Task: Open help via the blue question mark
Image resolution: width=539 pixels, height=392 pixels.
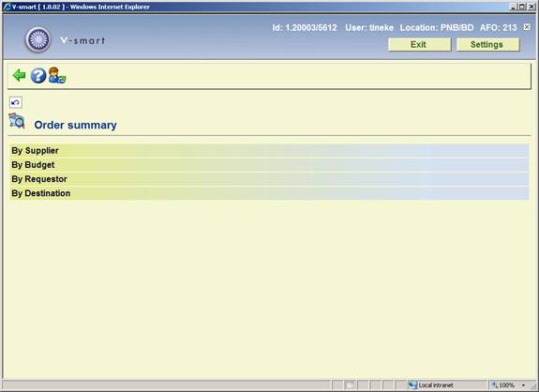Action: pos(38,76)
